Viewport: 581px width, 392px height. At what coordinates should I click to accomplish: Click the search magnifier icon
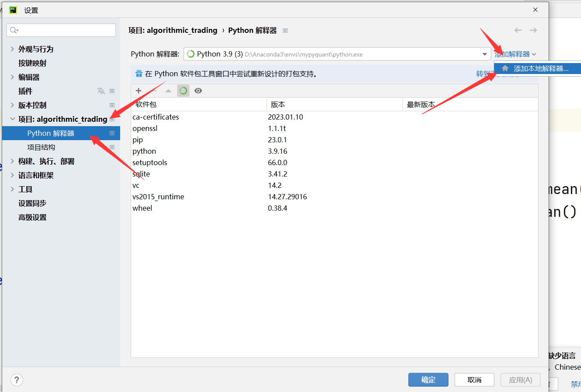pyautogui.click(x=14, y=30)
